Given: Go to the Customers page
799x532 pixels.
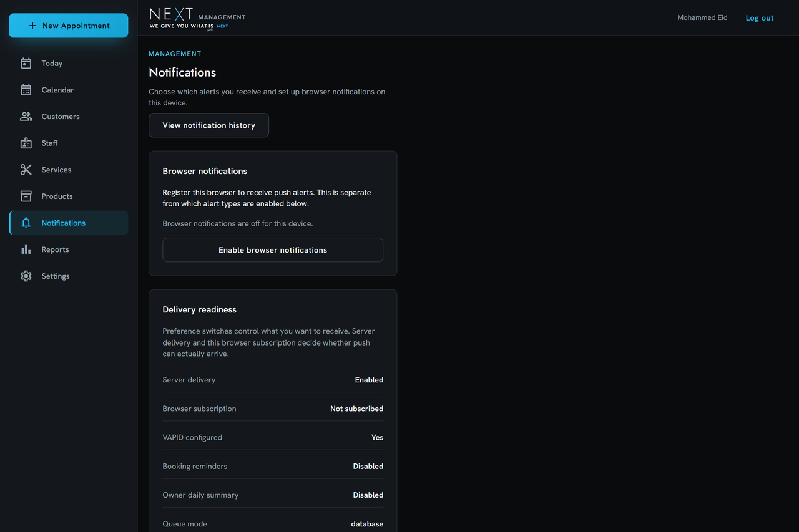Looking at the screenshot, I should [69, 117].
